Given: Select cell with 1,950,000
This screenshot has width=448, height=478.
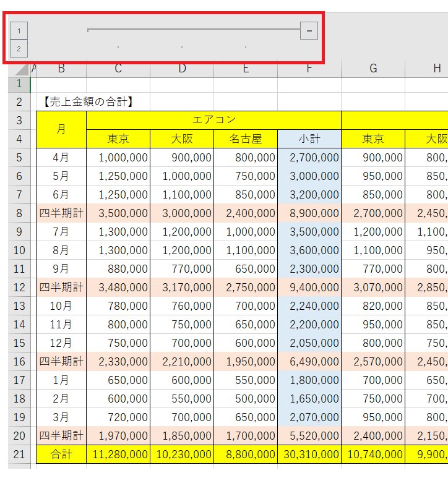Looking at the screenshot, I should point(246,362).
